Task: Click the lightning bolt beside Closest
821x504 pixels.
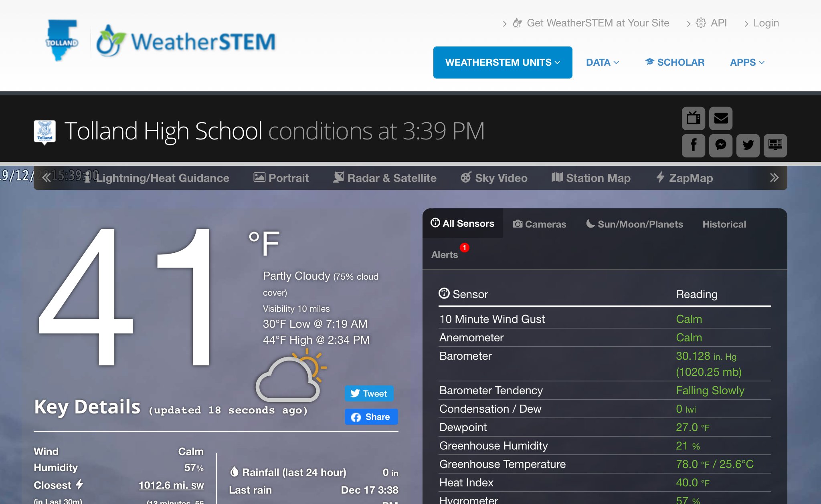Action: [79, 484]
